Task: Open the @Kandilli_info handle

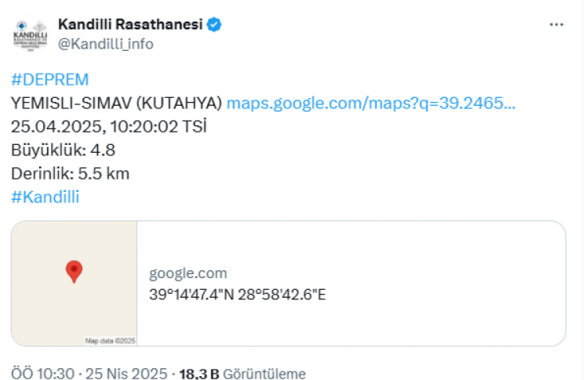Action: (106, 44)
